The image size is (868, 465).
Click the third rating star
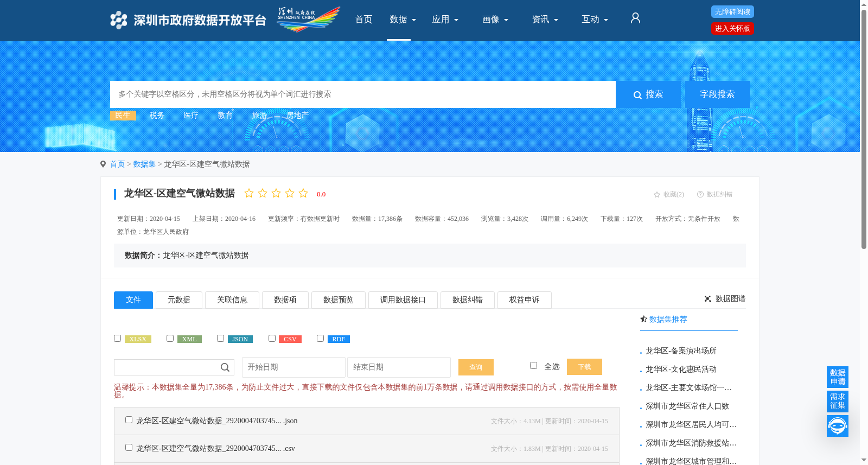[x=276, y=193]
